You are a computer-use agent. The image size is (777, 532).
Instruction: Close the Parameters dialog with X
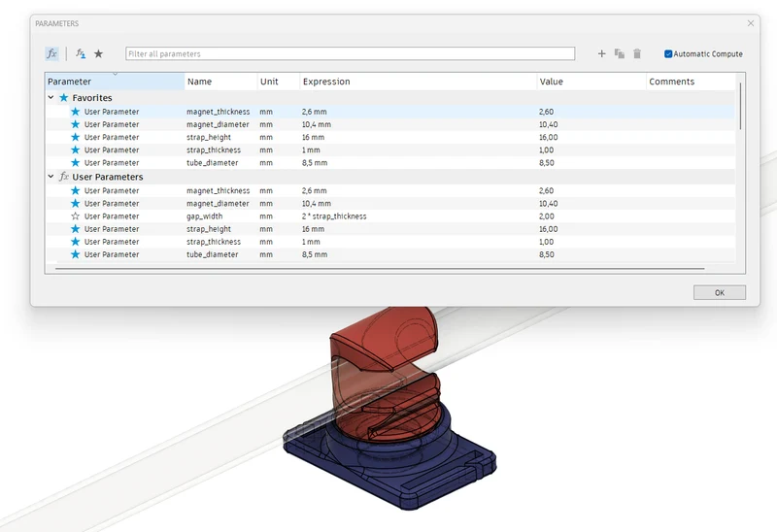tap(751, 23)
